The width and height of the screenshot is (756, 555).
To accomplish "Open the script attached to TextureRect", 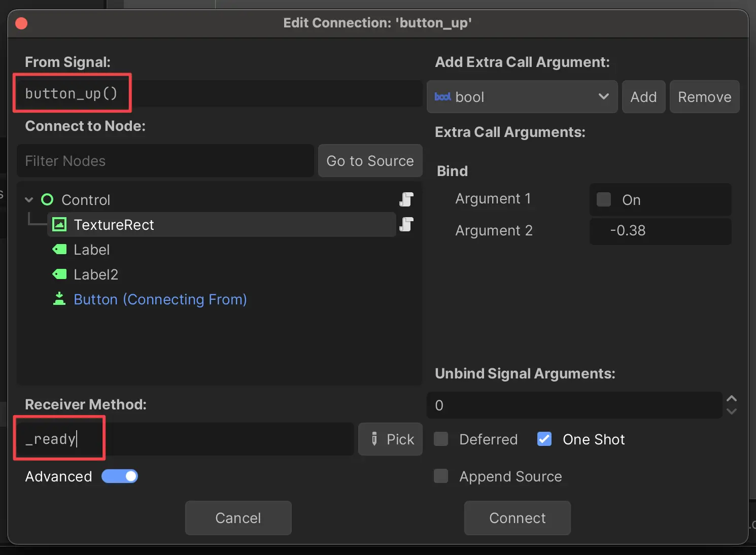I will pos(406,225).
